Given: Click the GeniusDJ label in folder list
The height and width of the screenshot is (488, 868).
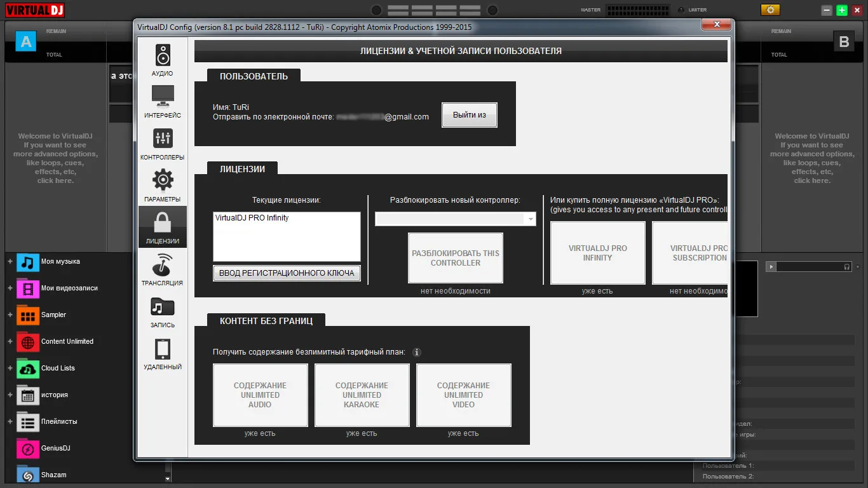Looking at the screenshot, I should [x=56, y=449].
